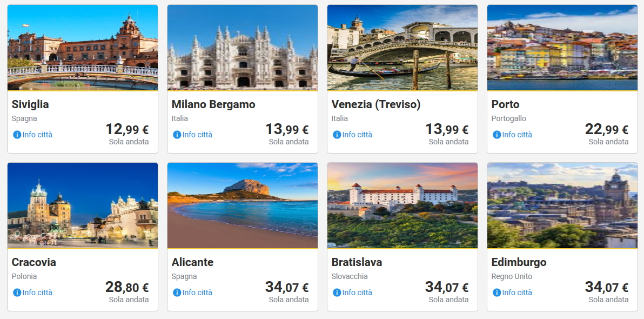Open the Bratislava castle image
The image size is (644, 319).
click(x=403, y=206)
